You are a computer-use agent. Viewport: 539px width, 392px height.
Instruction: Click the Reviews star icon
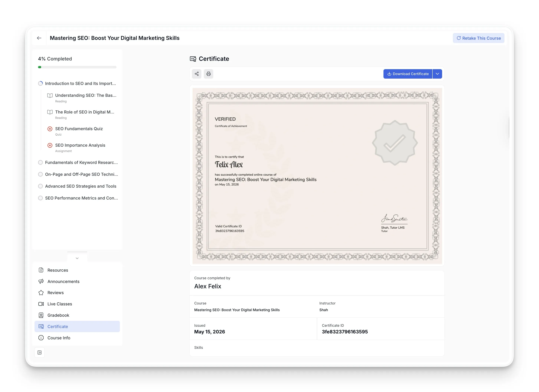(x=41, y=292)
